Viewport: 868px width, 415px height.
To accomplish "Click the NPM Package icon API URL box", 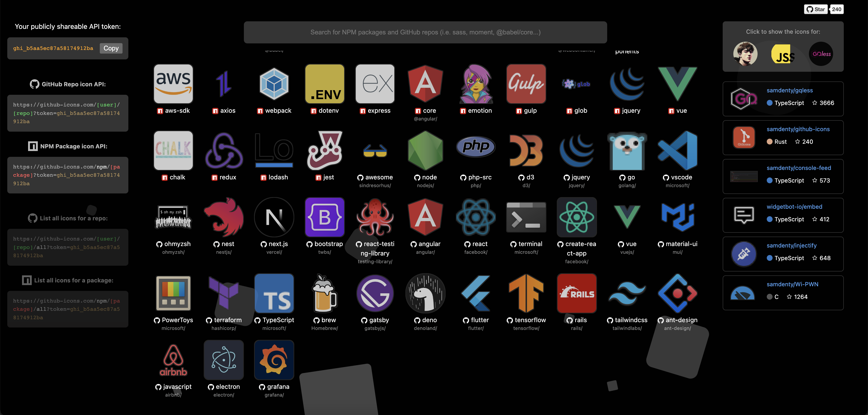I will tap(68, 175).
